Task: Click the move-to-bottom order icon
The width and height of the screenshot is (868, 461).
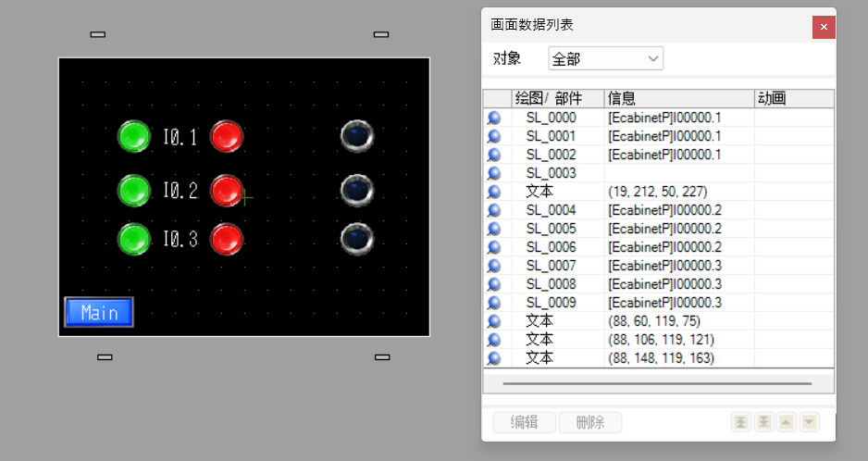Action: (763, 422)
